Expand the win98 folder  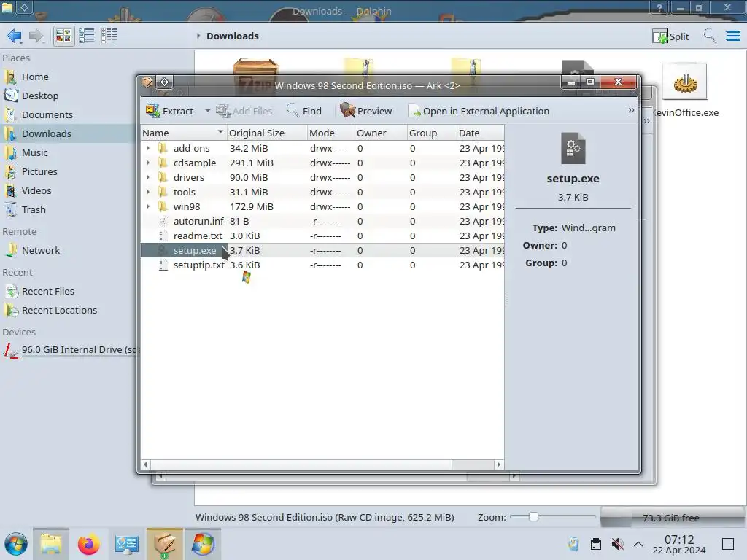[x=147, y=207]
